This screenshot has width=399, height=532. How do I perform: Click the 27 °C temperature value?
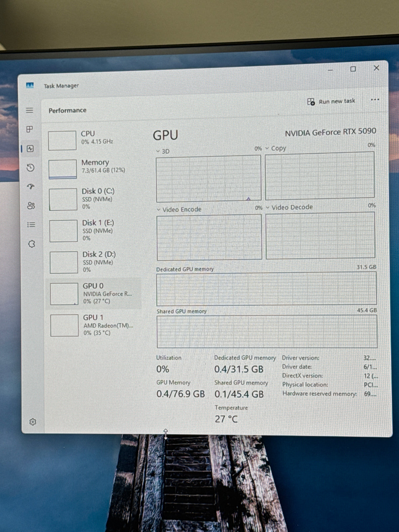(x=226, y=419)
